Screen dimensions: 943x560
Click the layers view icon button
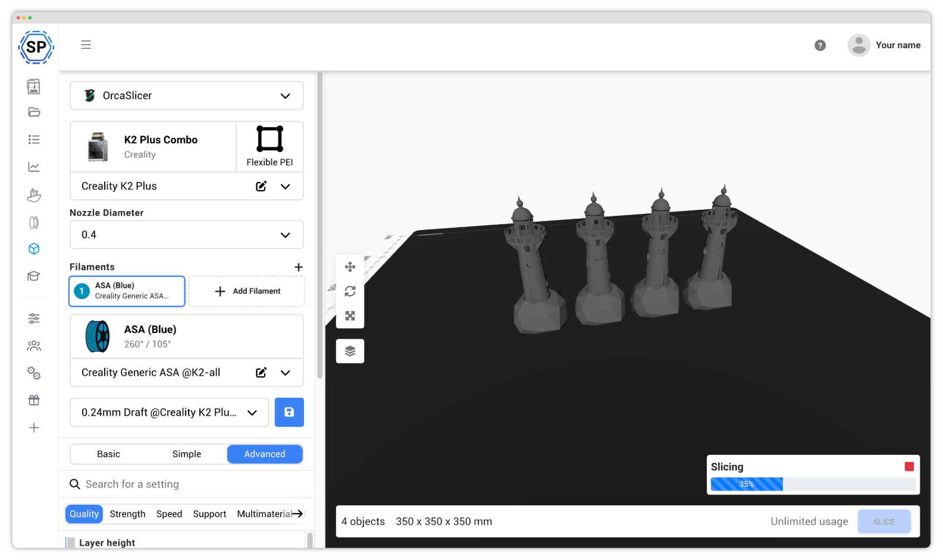pyautogui.click(x=350, y=351)
